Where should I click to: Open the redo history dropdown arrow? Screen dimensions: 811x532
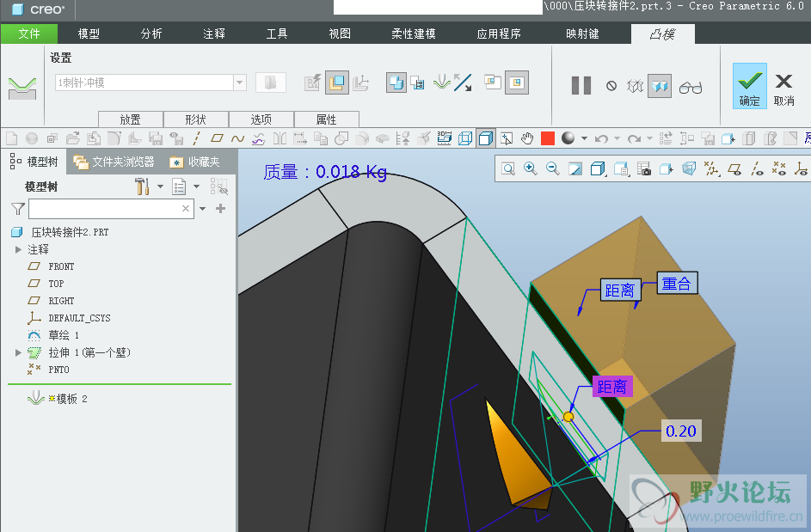649,138
